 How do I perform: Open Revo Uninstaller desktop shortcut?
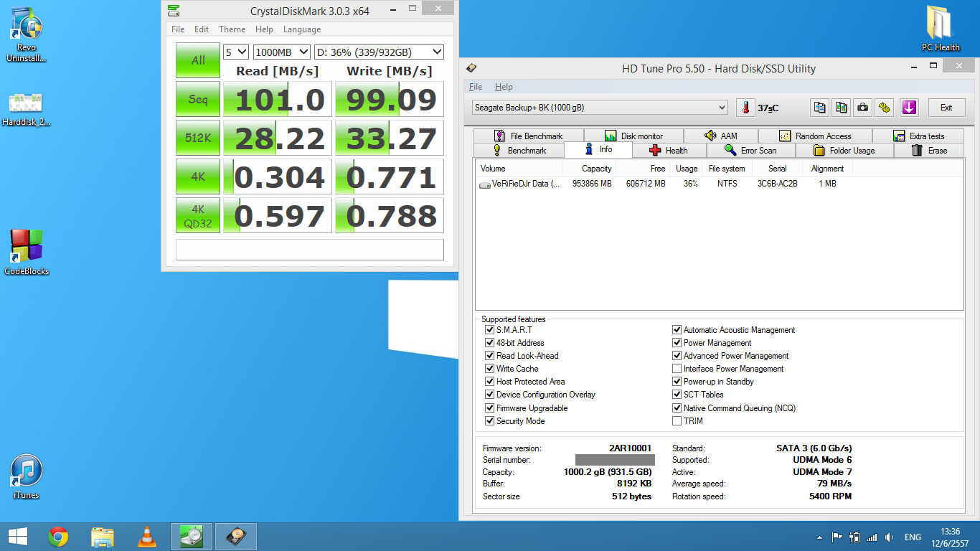click(x=27, y=36)
